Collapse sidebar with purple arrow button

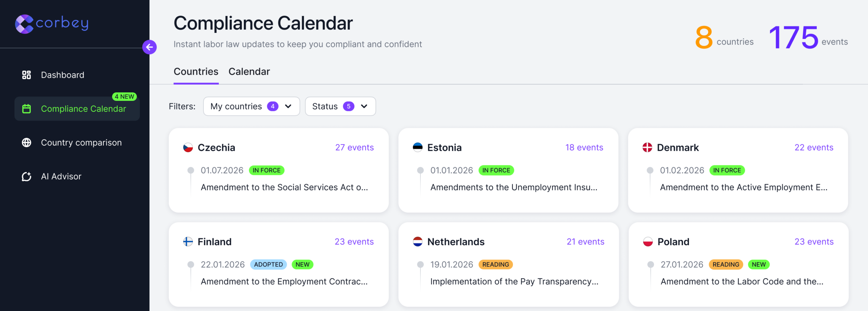(x=150, y=47)
